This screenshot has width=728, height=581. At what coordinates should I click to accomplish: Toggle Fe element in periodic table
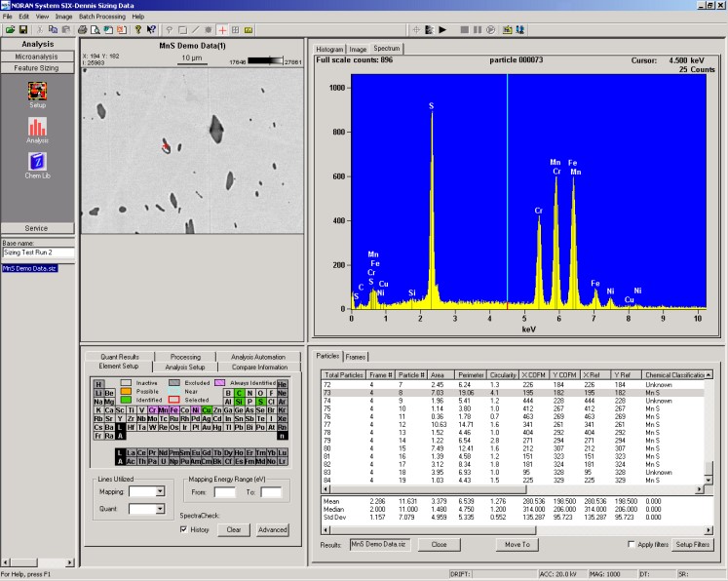click(x=174, y=410)
